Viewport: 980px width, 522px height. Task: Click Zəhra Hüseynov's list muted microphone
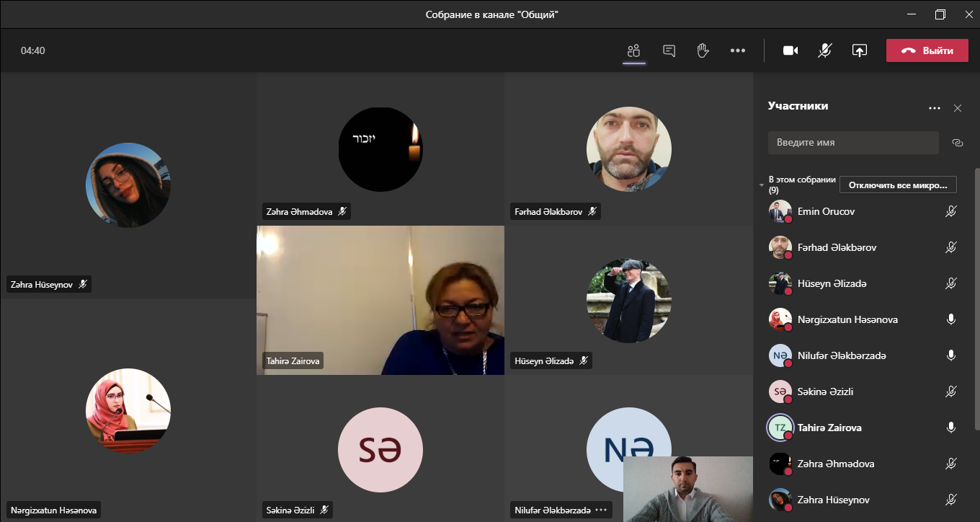(950, 500)
